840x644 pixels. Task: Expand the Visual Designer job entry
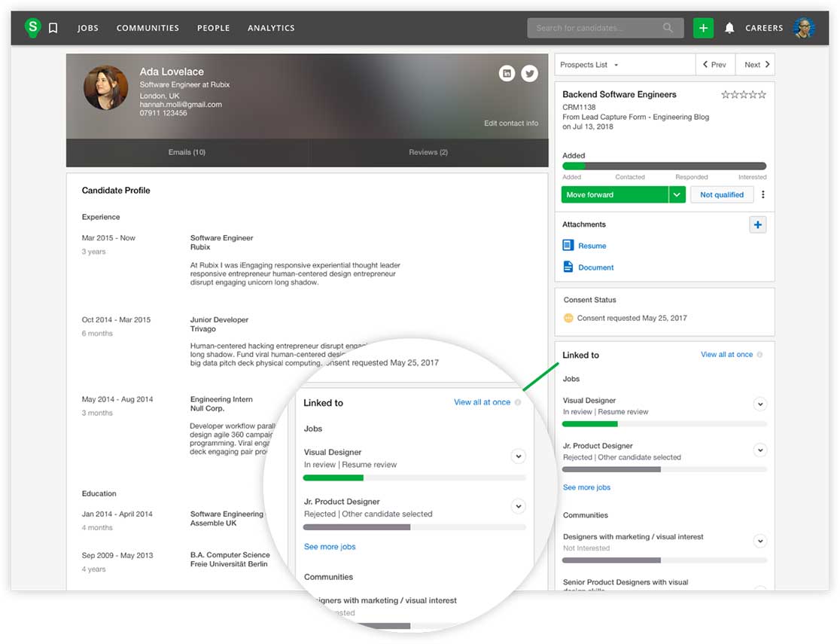point(759,404)
